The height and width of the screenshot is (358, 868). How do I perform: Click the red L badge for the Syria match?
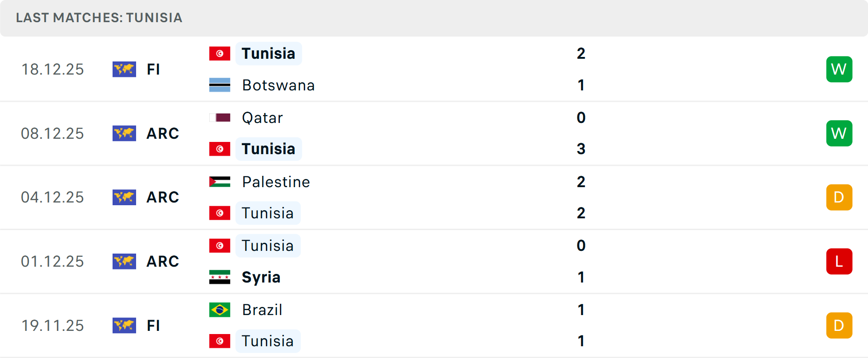click(x=839, y=261)
